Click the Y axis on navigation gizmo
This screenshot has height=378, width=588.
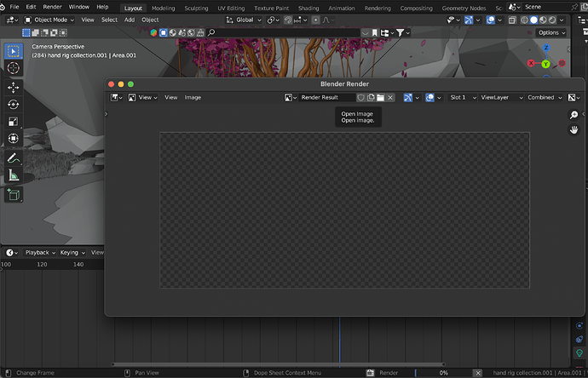pyautogui.click(x=545, y=65)
